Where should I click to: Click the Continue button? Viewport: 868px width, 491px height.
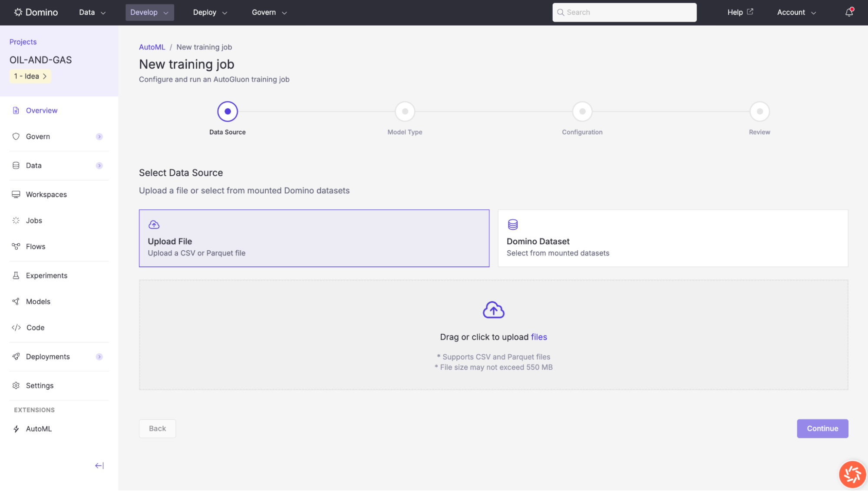822,428
